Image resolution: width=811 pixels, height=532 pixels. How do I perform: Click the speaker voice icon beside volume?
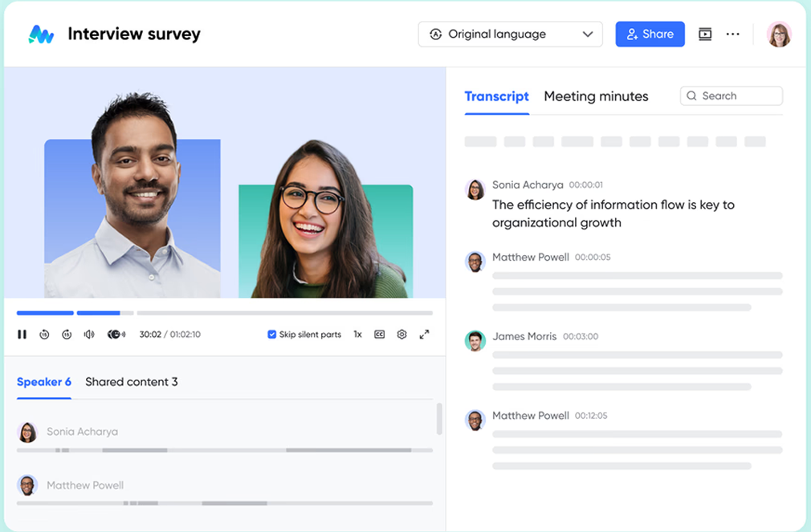pos(116,335)
